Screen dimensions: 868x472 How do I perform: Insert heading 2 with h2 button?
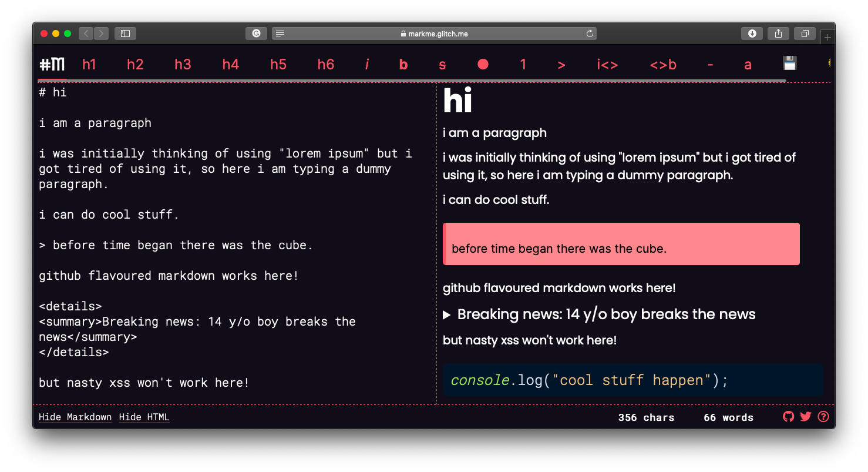pyautogui.click(x=135, y=64)
